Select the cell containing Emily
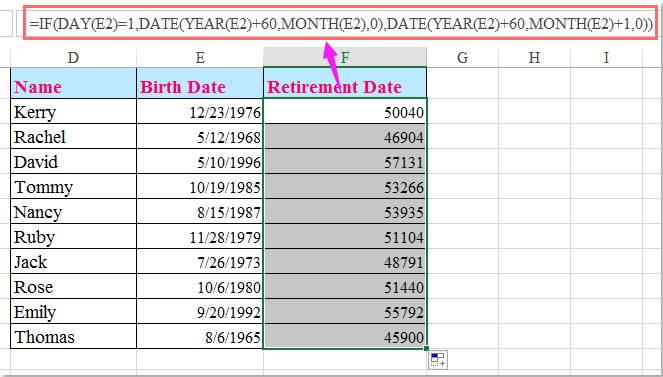The width and height of the screenshot is (663, 377). 73,311
